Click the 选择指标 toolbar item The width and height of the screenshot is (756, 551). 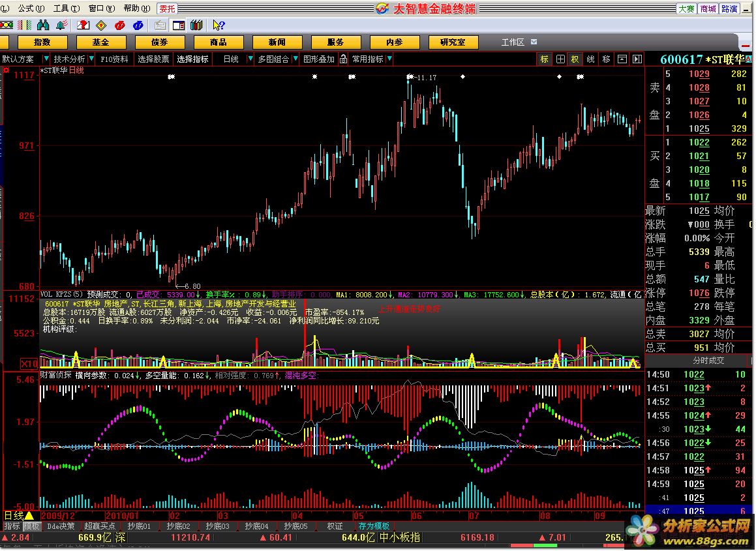click(192, 59)
